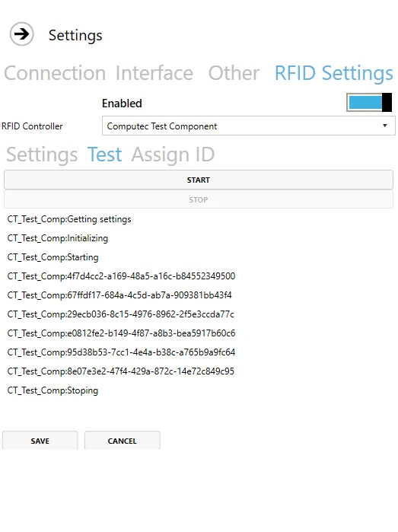
Task: Select log entry starting with 95d38b53
Action: pos(121,352)
